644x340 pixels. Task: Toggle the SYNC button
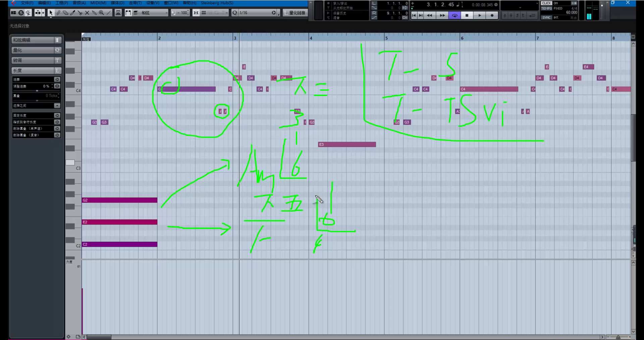[546, 17]
